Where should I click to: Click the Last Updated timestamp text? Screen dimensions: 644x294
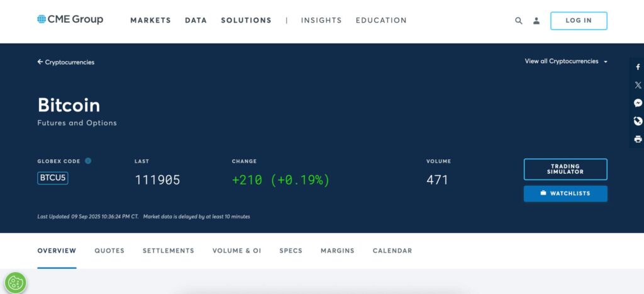[88, 217]
